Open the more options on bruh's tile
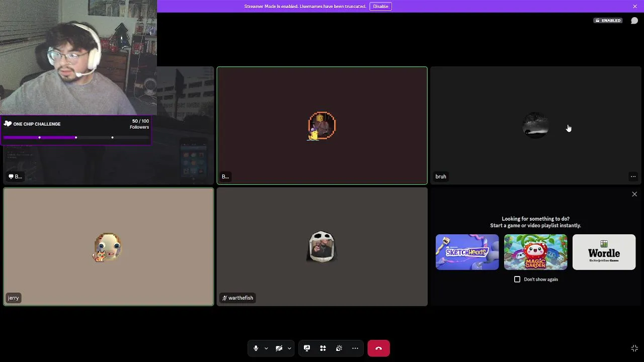644x362 pixels. pyautogui.click(x=633, y=176)
